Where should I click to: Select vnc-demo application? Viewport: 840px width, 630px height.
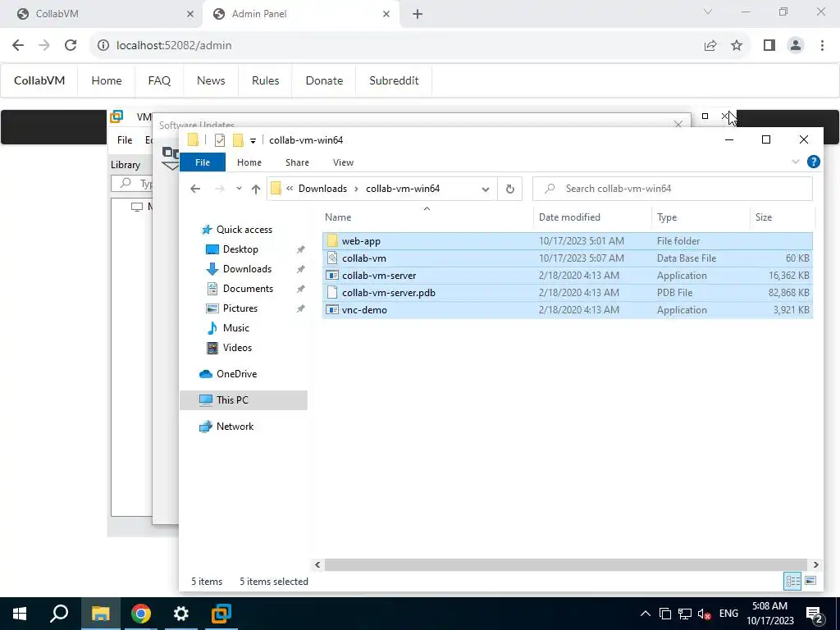point(568,309)
